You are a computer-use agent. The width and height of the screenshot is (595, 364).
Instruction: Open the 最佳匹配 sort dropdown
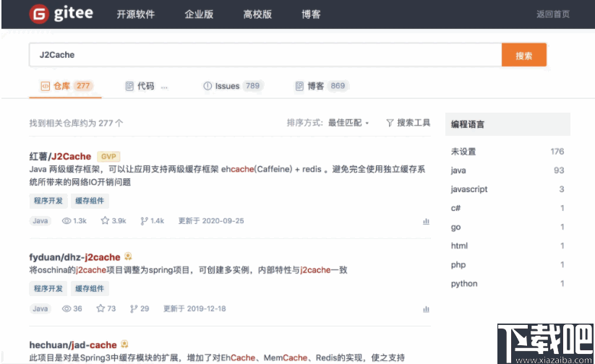tap(348, 123)
